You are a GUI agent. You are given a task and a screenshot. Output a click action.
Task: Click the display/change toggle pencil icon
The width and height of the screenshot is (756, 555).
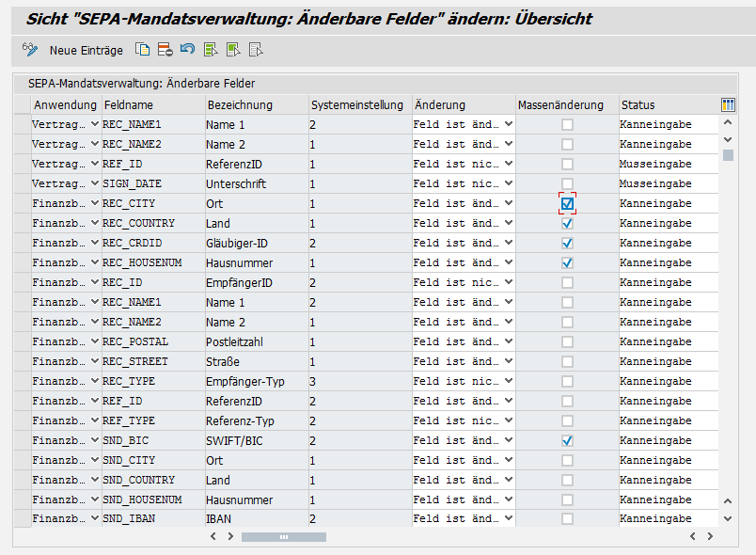pyautogui.click(x=30, y=50)
